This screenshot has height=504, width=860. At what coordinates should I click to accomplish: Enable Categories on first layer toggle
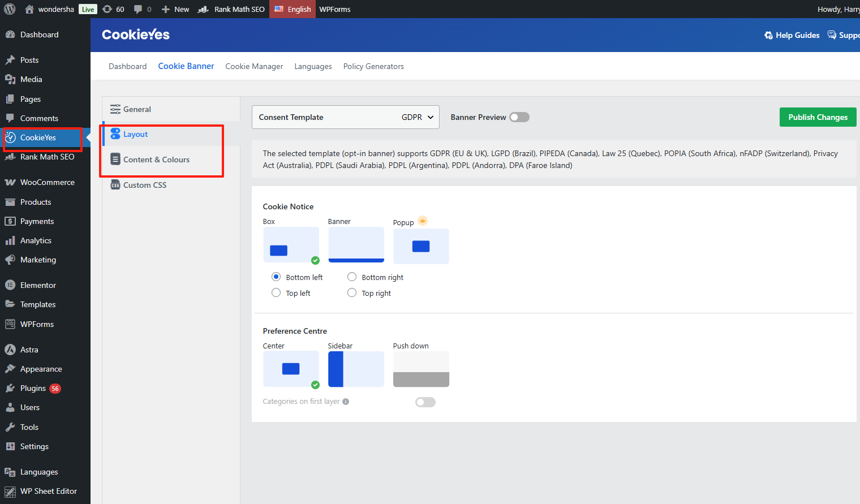(425, 402)
